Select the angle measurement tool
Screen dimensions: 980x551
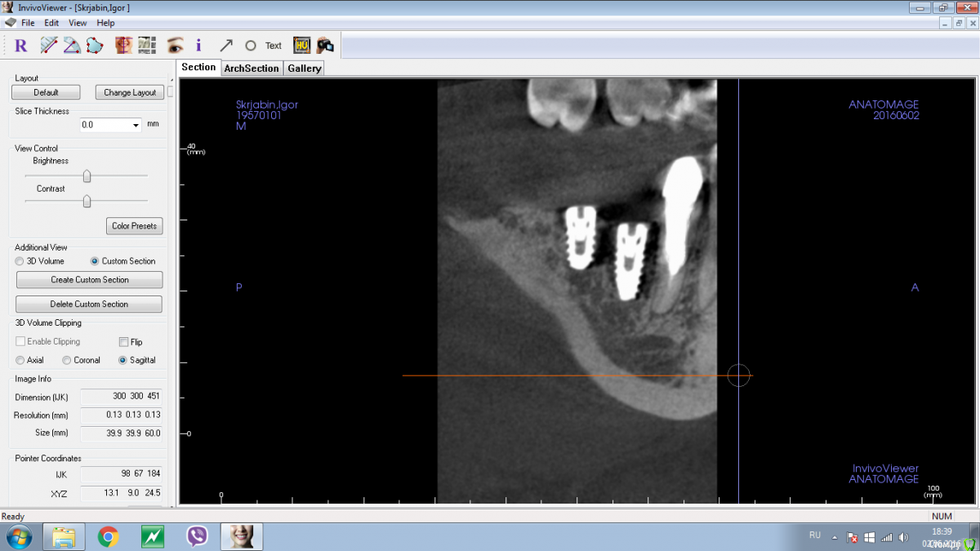coord(71,46)
